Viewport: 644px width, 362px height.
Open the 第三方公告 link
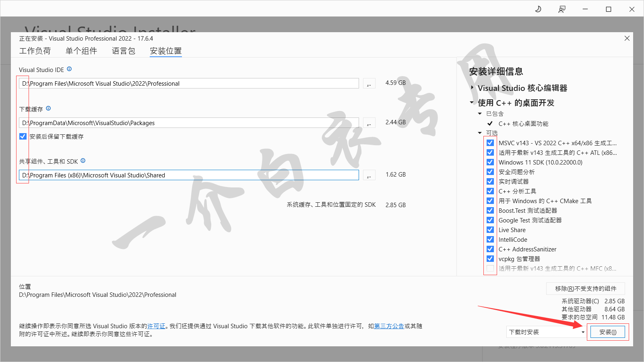pos(389,326)
